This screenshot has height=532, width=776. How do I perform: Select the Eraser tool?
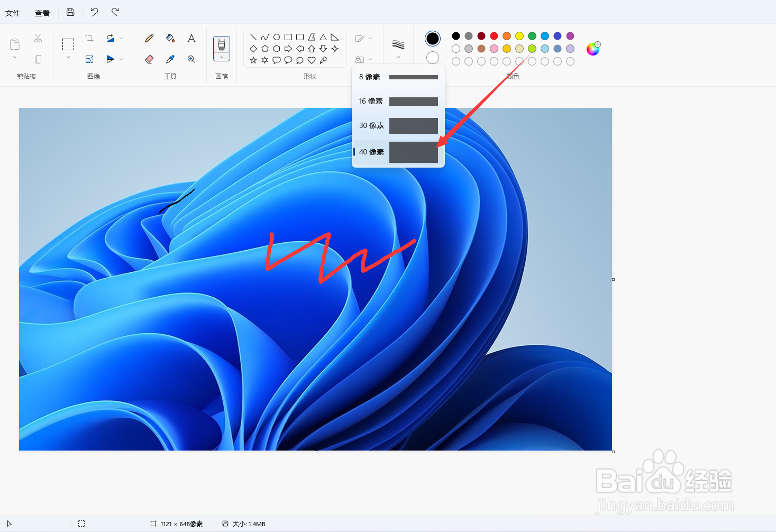coord(149,59)
